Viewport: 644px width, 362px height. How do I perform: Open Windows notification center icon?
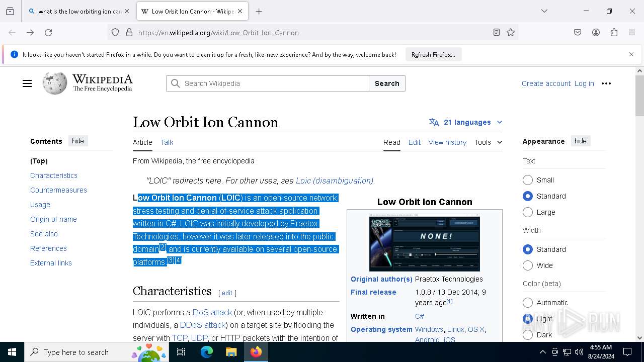(x=627, y=352)
